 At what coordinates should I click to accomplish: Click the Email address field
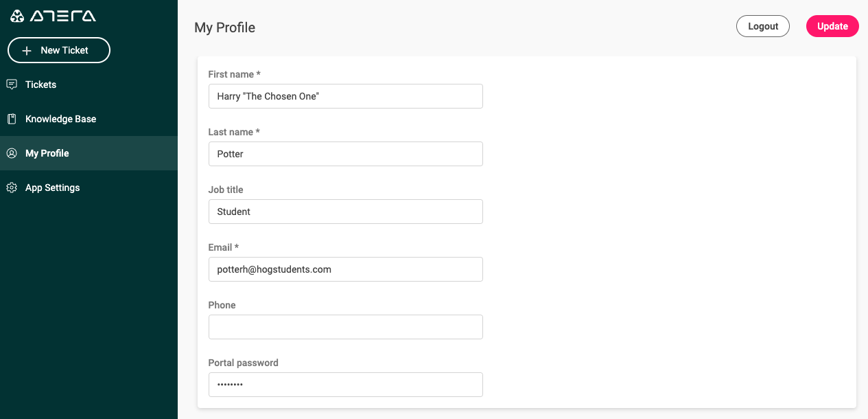tap(346, 269)
